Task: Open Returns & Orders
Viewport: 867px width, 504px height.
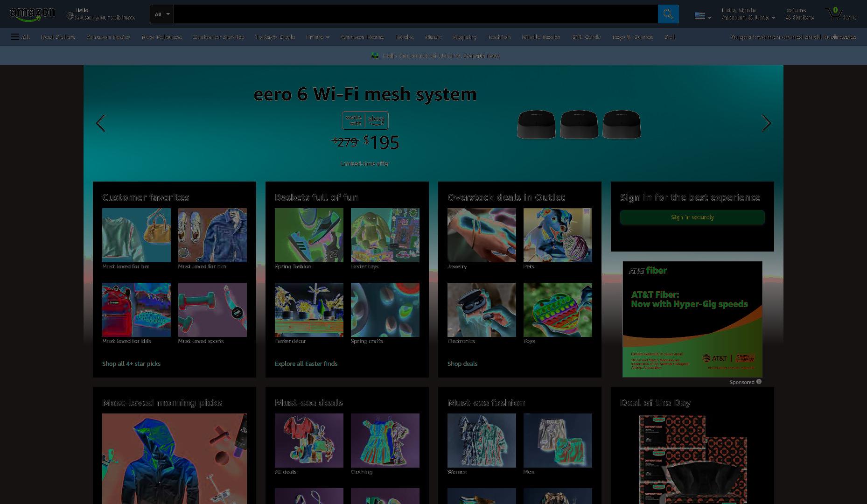Action: (x=800, y=14)
